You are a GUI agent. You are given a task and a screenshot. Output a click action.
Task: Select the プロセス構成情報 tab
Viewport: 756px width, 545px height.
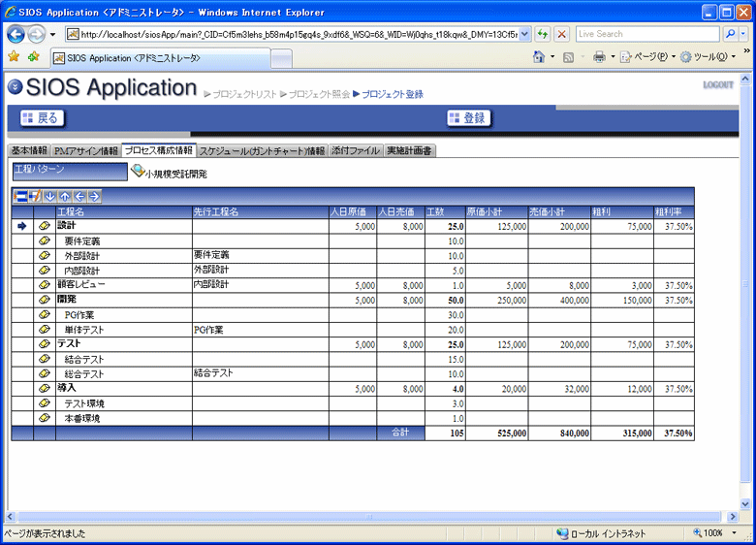click(159, 150)
